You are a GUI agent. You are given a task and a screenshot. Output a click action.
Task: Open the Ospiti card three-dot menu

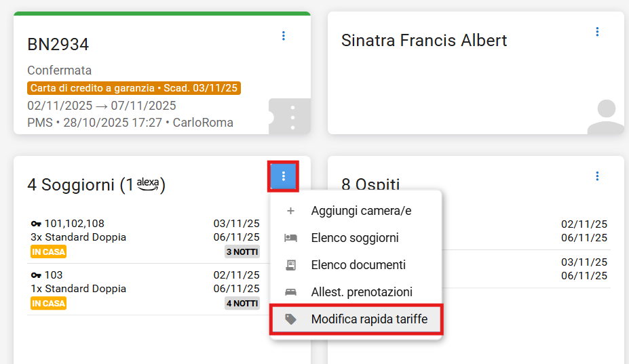(x=597, y=176)
